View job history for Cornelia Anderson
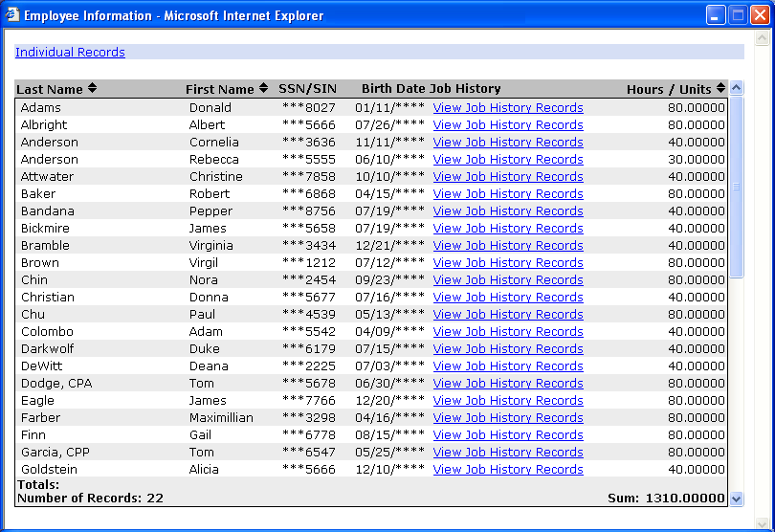This screenshot has width=775, height=532. click(x=507, y=143)
